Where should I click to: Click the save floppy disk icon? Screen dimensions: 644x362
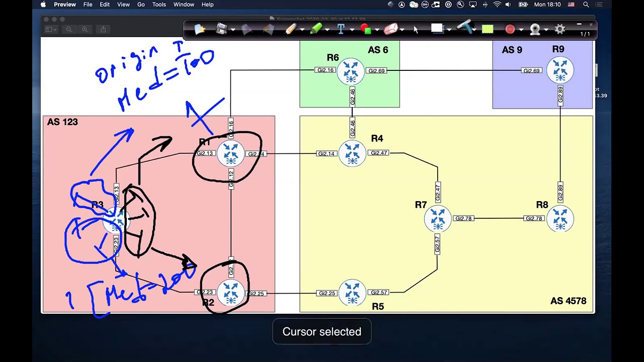click(x=221, y=29)
